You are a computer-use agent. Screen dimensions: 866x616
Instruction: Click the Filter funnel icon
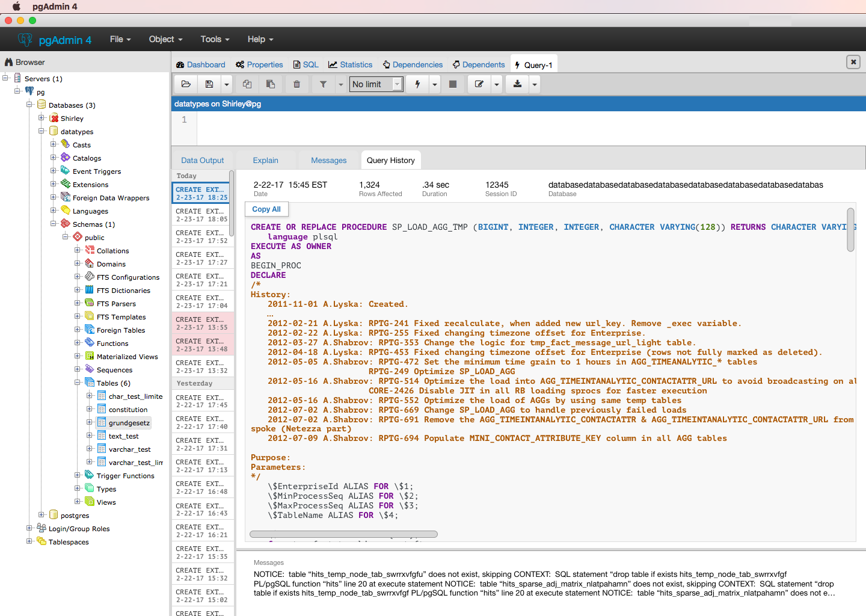323,84
